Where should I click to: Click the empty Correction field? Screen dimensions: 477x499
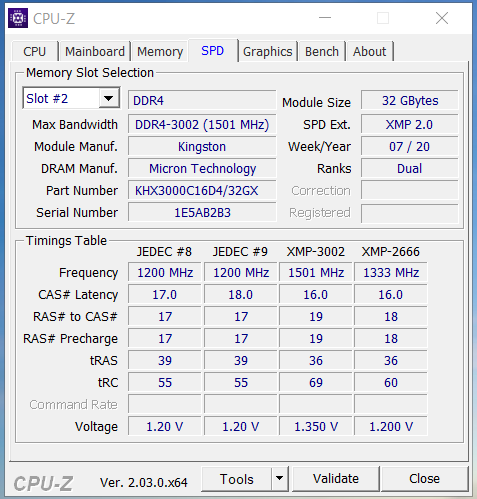410,190
